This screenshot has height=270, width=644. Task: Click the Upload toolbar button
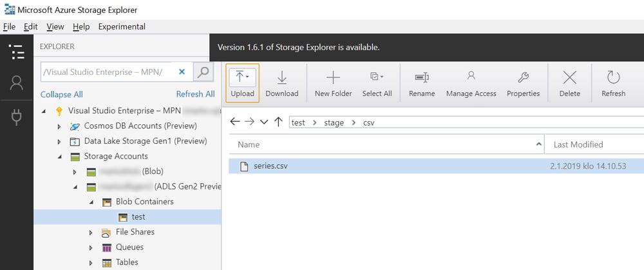(x=242, y=83)
